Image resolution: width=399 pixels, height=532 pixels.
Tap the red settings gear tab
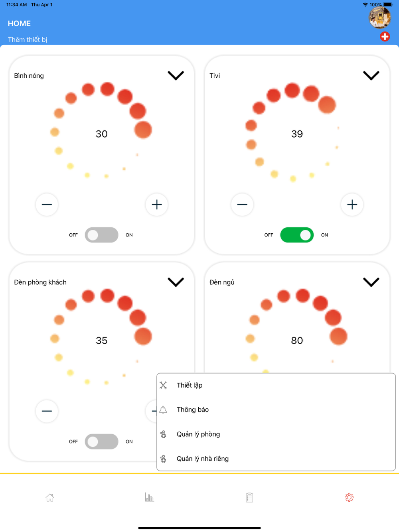(349, 497)
